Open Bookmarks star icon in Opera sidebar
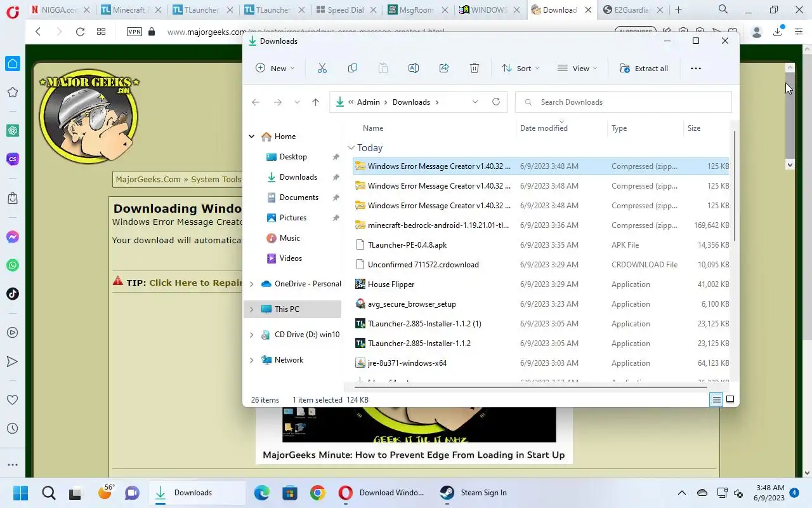Viewport: 812px width, 508px height. [13, 92]
